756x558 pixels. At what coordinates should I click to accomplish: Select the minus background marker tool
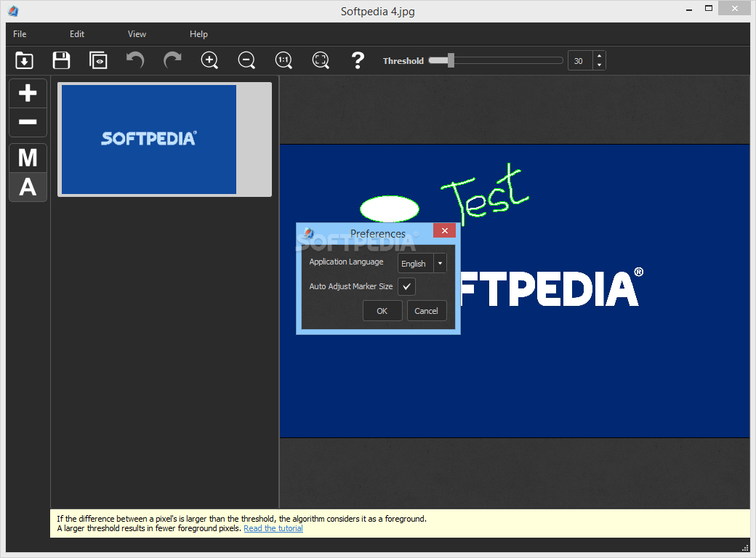28,122
